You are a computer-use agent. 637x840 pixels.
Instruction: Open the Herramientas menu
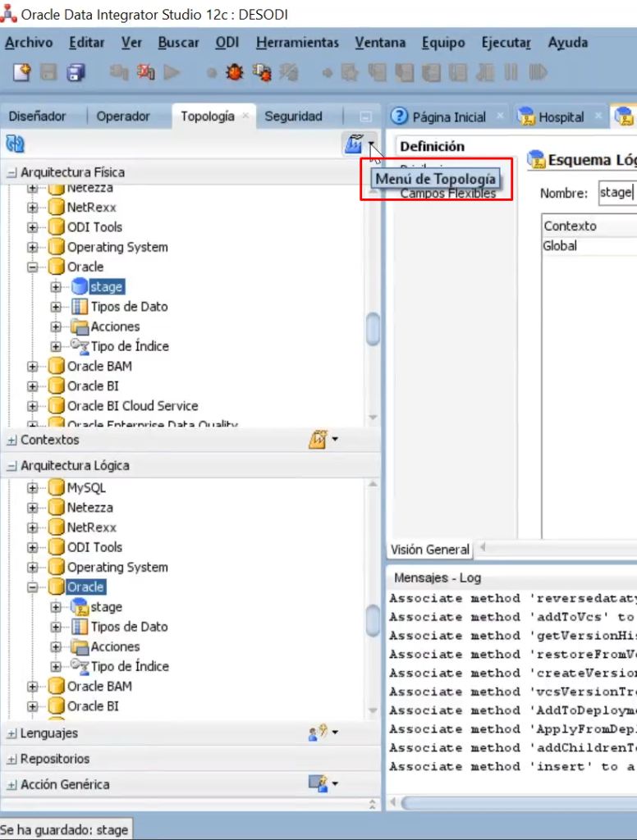click(x=298, y=43)
